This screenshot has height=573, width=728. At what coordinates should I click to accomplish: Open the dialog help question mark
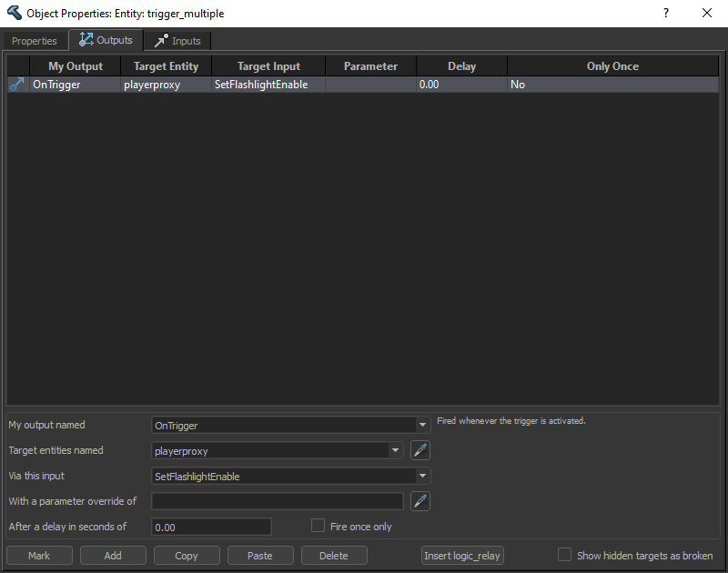[x=666, y=13]
